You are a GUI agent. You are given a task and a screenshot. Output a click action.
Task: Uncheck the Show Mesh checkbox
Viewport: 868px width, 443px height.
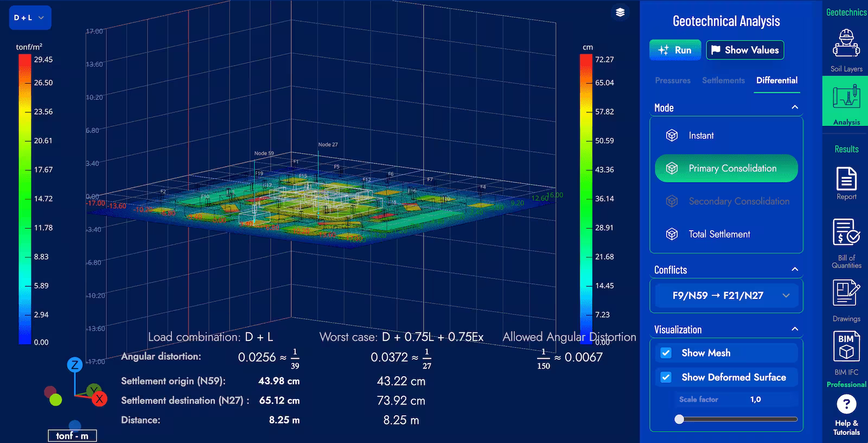(666, 353)
